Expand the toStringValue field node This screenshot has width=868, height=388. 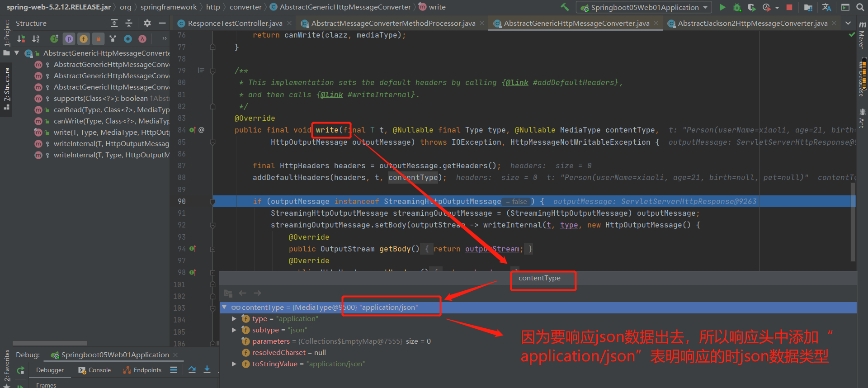click(234, 364)
